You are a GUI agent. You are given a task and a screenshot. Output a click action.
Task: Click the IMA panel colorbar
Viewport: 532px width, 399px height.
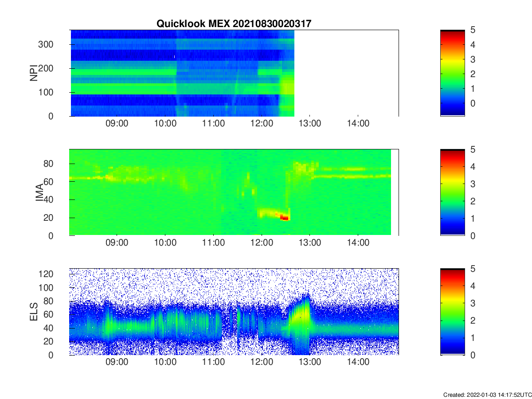point(452,192)
